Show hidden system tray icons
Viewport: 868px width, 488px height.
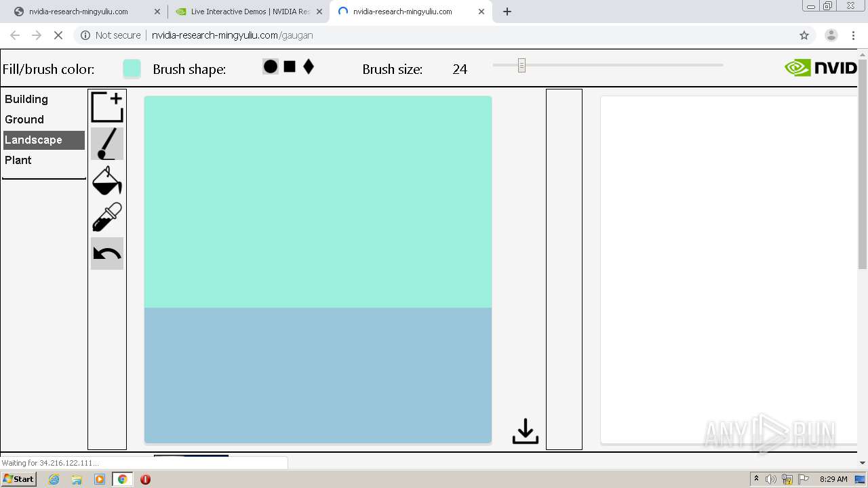tap(756, 479)
